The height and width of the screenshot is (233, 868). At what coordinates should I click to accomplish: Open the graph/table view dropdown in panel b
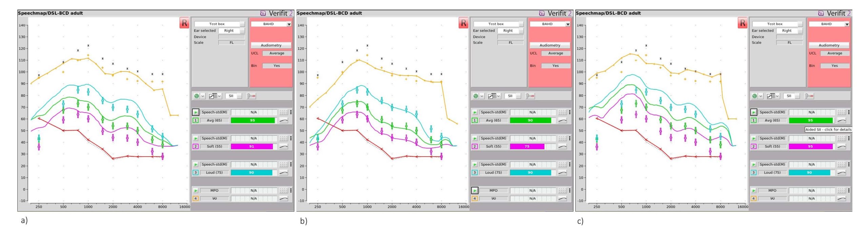click(x=494, y=96)
